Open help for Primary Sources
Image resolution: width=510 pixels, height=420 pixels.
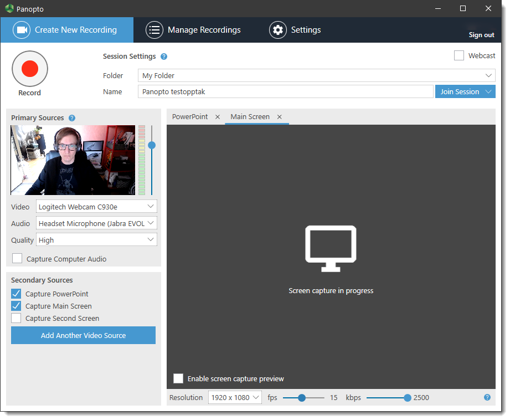point(72,118)
